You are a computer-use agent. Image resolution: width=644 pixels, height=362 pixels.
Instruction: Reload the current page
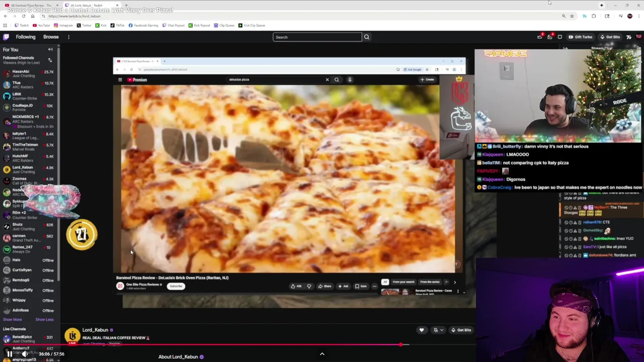point(23,16)
